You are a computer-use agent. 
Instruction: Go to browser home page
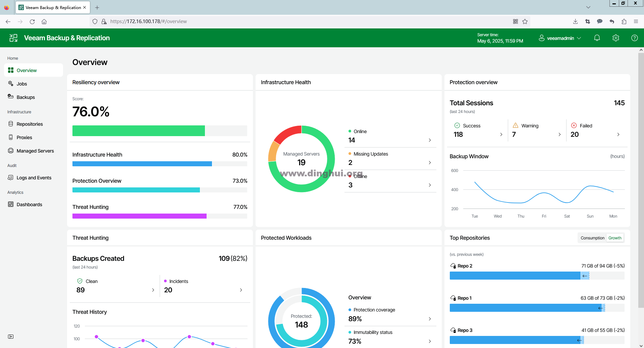pos(44,21)
